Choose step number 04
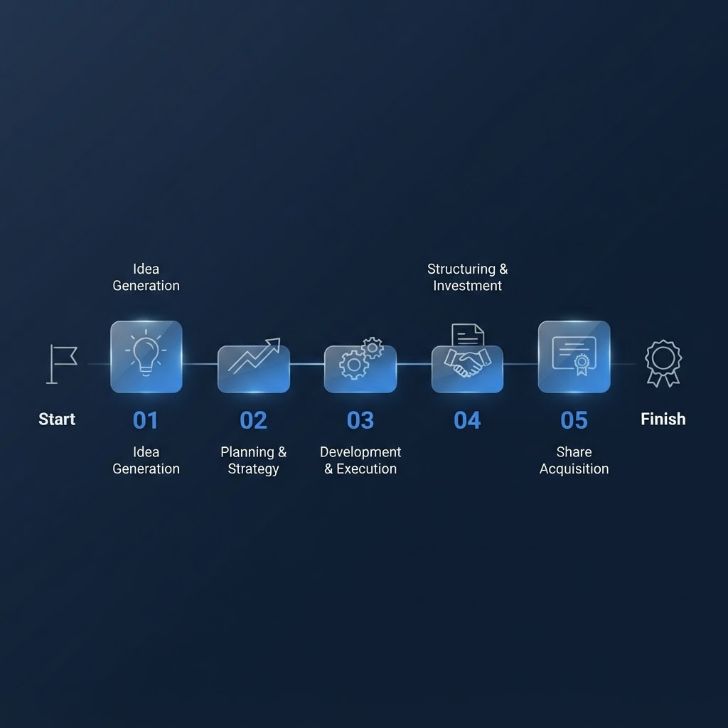Screen dimensions: 728x728 coord(467,420)
